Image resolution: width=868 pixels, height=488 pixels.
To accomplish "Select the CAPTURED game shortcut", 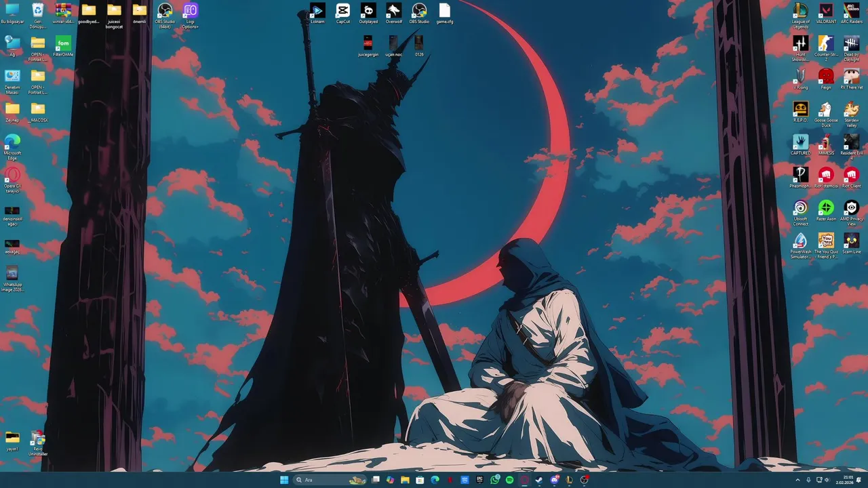I will 801,144.
